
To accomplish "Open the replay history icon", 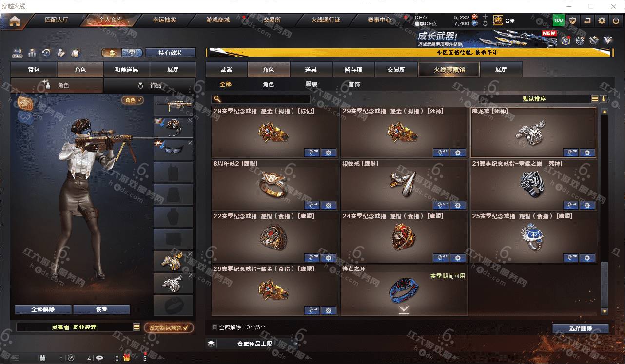I will point(46,53).
